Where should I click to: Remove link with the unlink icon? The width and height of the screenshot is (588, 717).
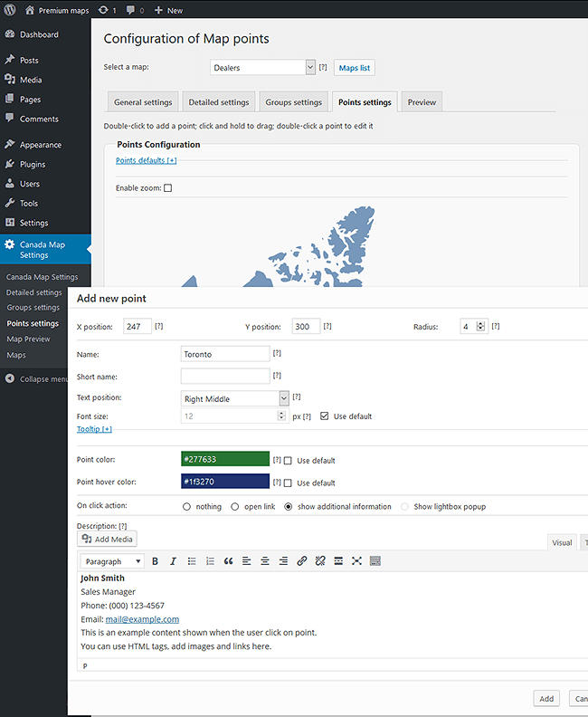pyautogui.click(x=320, y=561)
